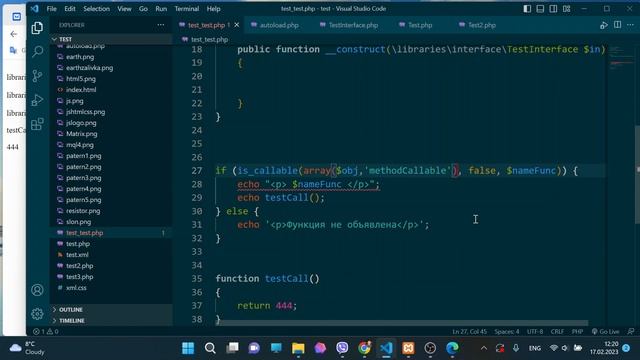The height and width of the screenshot is (360, 640).
Task: Toggle the secondary sidebar layout icon
Action: click(x=553, y=9)
